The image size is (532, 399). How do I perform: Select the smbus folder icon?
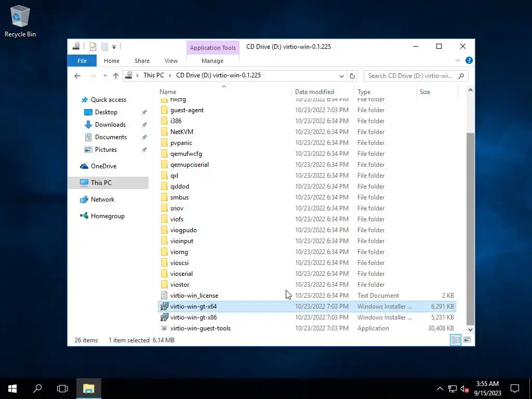tap(164, 197)
